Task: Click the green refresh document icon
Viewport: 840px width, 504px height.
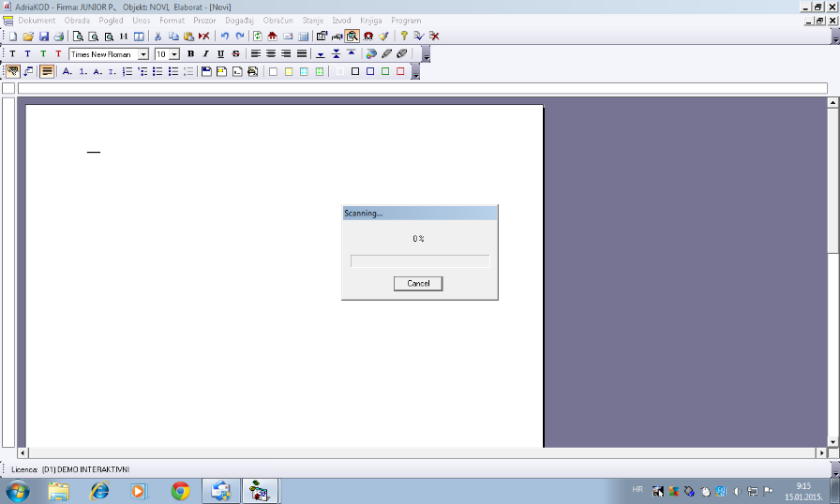Action: [258, 37]
